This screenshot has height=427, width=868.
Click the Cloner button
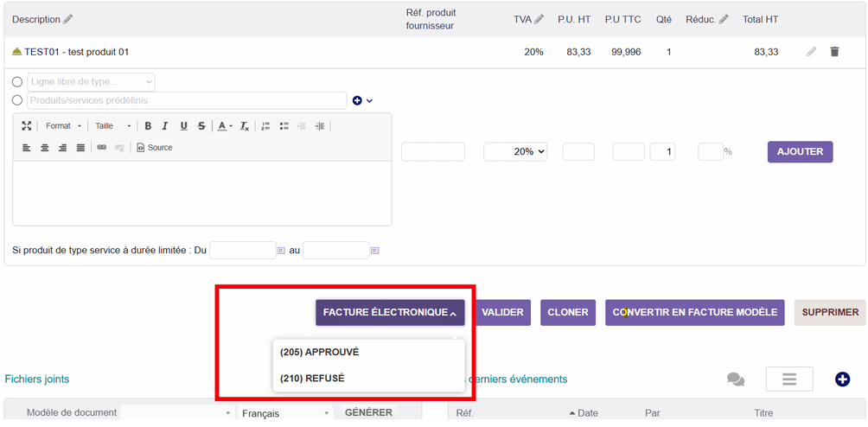tap(568, 313)
